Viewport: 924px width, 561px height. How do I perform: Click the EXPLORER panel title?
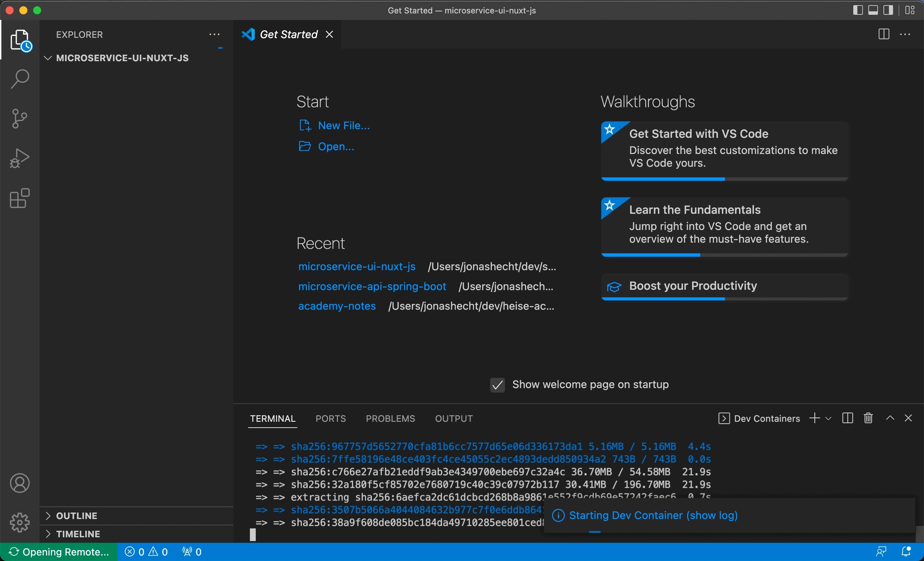click(x=79, y=34)
